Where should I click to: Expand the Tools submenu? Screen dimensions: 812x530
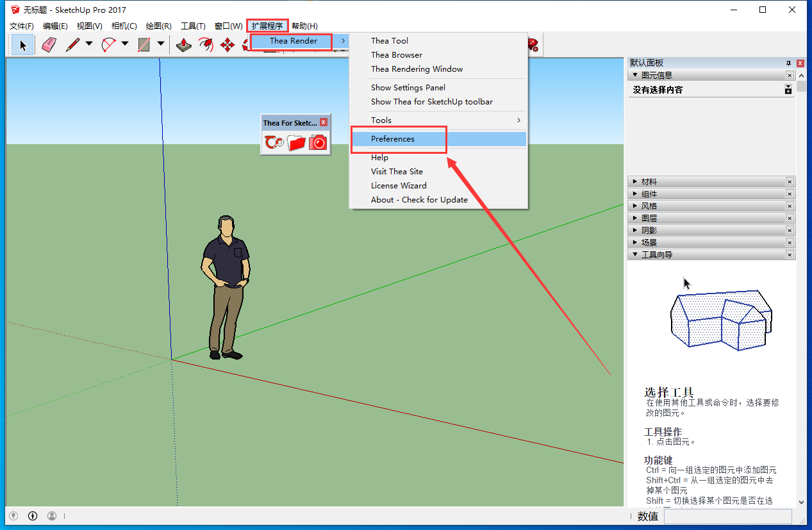coord(438,120)
